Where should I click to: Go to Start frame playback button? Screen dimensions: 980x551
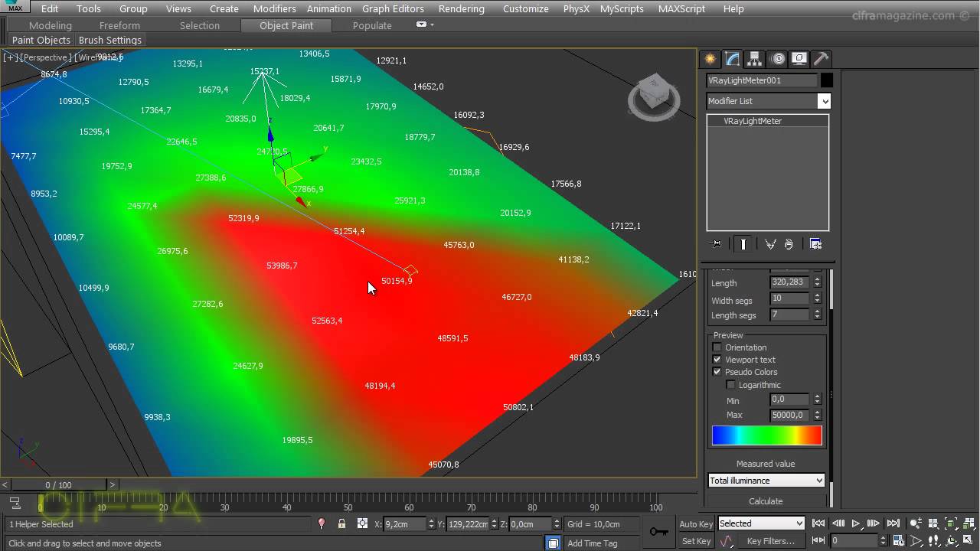818,523
